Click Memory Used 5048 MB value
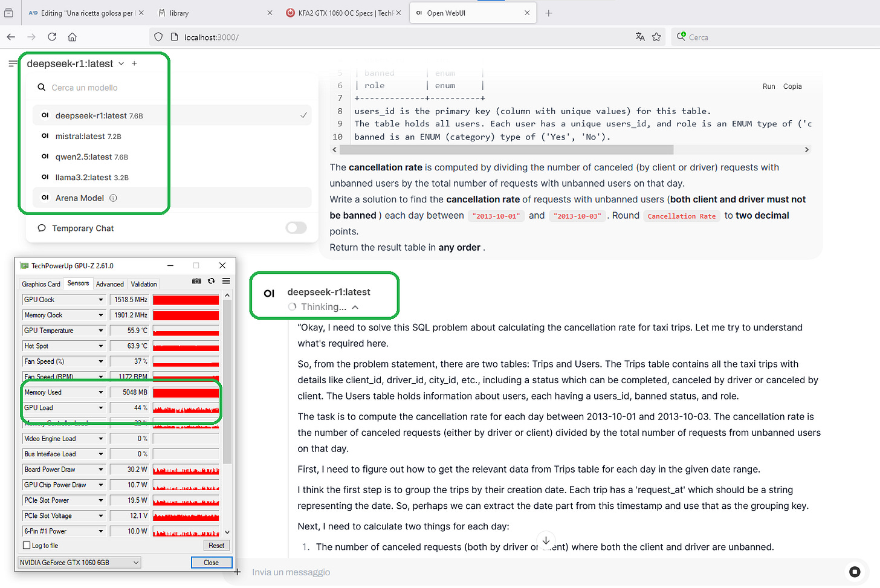Viewport: 880px width, 588px height. point(129,392)
